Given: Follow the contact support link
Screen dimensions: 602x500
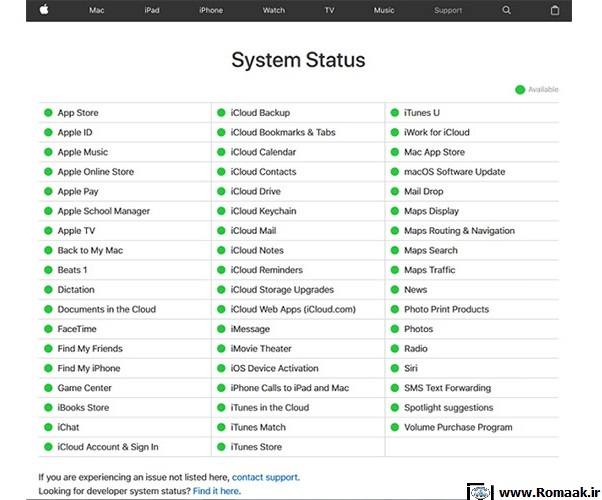Looking at the screenshot, I should [x=265, y=477].
